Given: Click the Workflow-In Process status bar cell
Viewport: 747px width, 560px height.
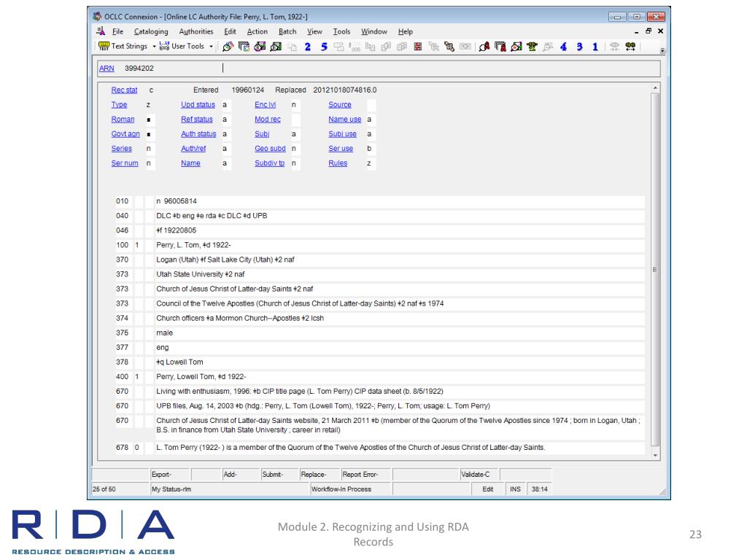Looking at the screenshot, I should coord(350,489).
